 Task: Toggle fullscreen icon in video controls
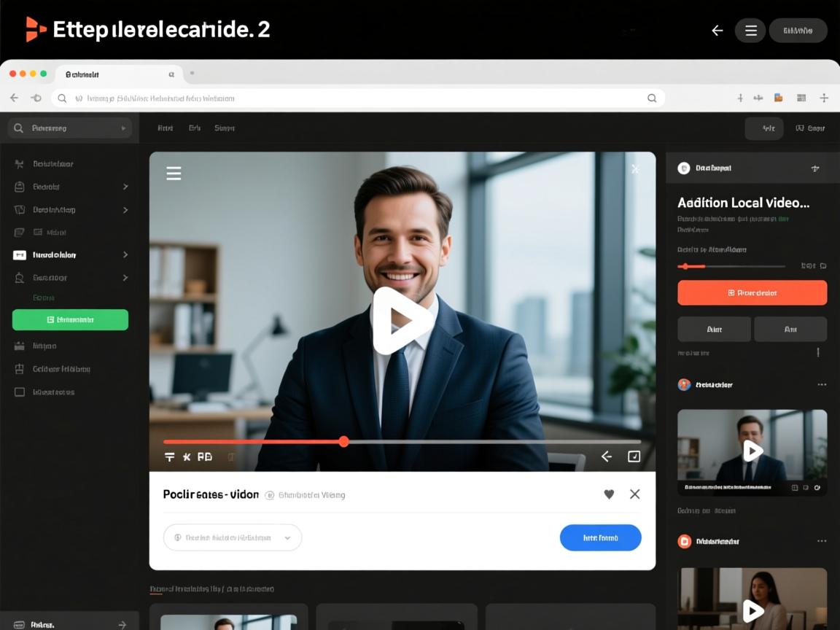[634, 456]
